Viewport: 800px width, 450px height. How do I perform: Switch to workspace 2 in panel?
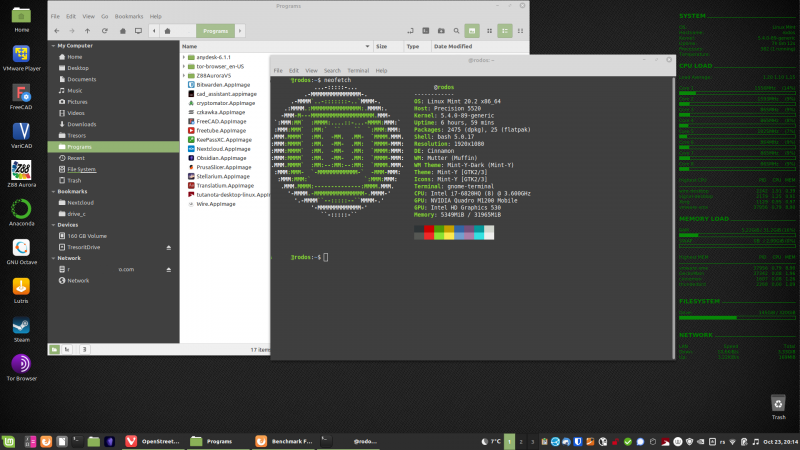coord(521,442)
